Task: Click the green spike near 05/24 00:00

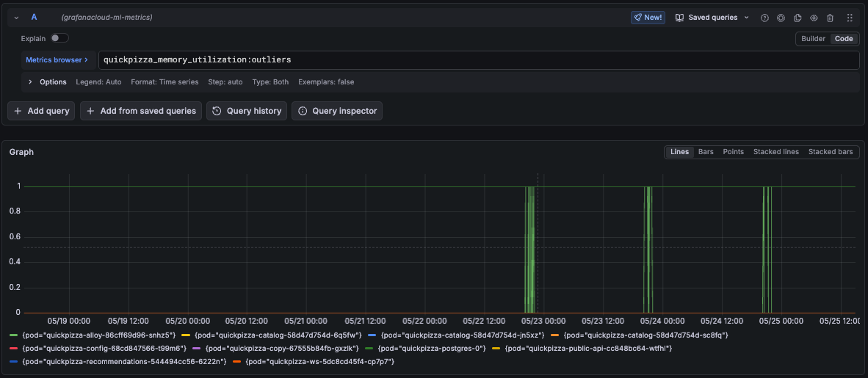Action: pyautogui.click(x=648, y=249)
